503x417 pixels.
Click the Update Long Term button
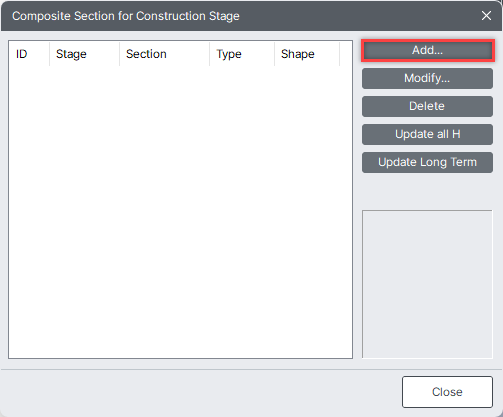427,162
